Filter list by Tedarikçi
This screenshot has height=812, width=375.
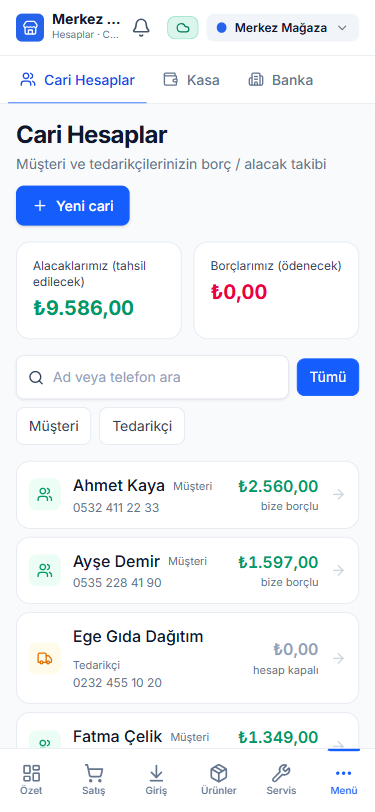tap(142, 426)
